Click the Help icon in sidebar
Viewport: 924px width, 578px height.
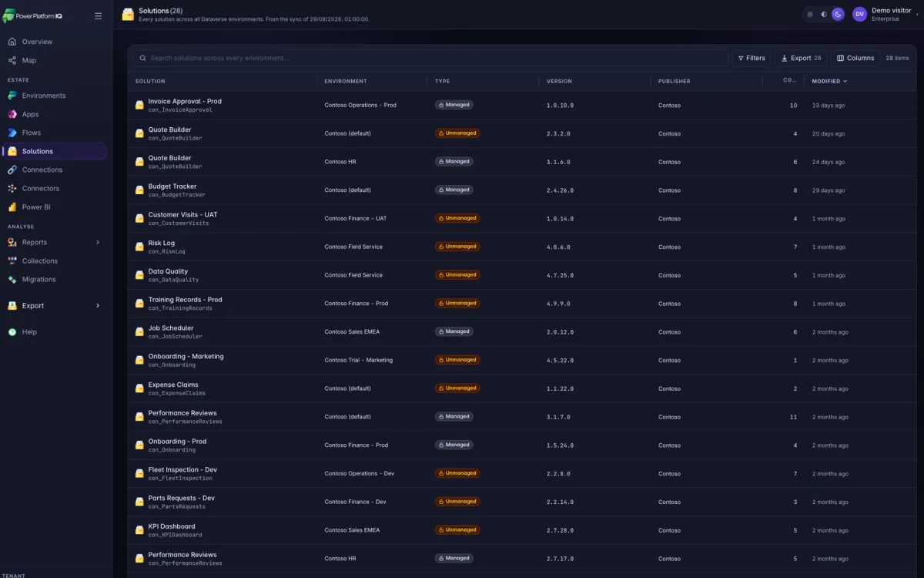[12, 332]
